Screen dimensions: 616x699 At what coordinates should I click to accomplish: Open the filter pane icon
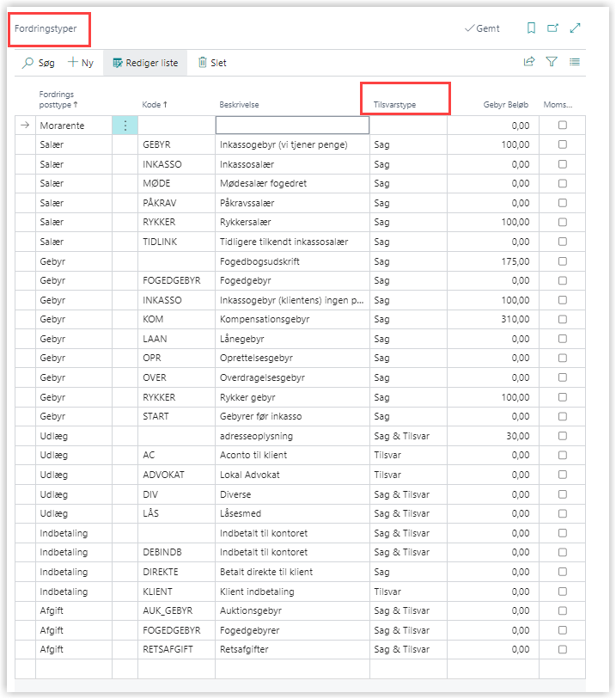[x=552, y=62]
